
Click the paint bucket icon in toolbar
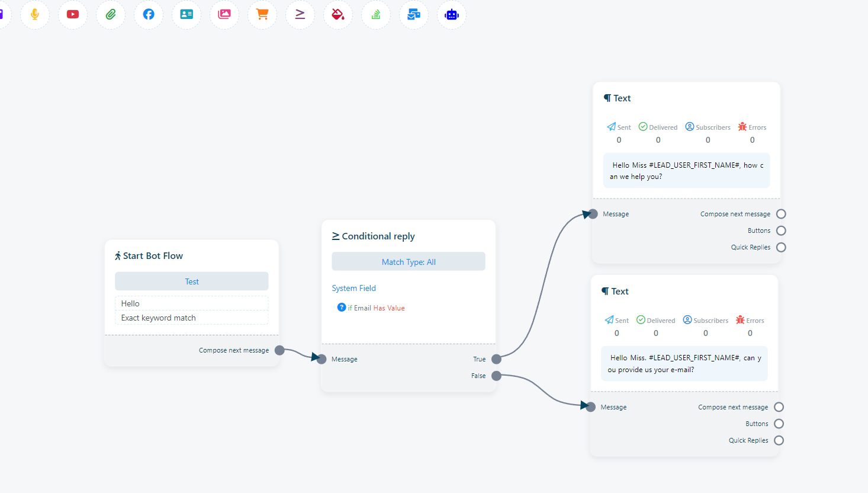pos(338,15)
